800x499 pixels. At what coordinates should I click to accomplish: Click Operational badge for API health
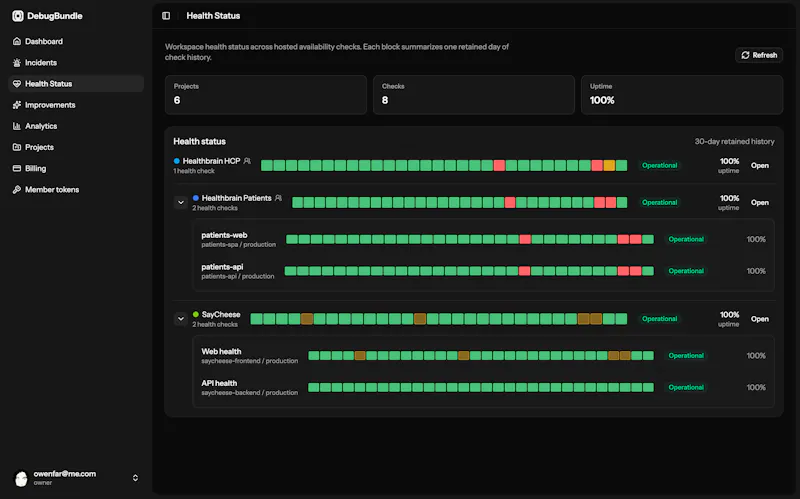[x=686, y=387]
